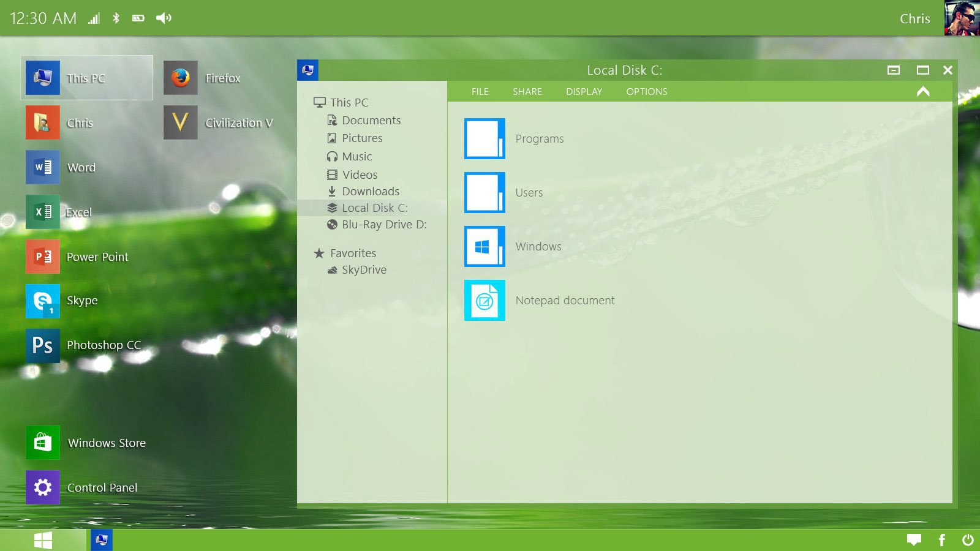Select Documents in the sidebar
The width and height of the screenshot is (980, 551).
(x=364, y=120)
